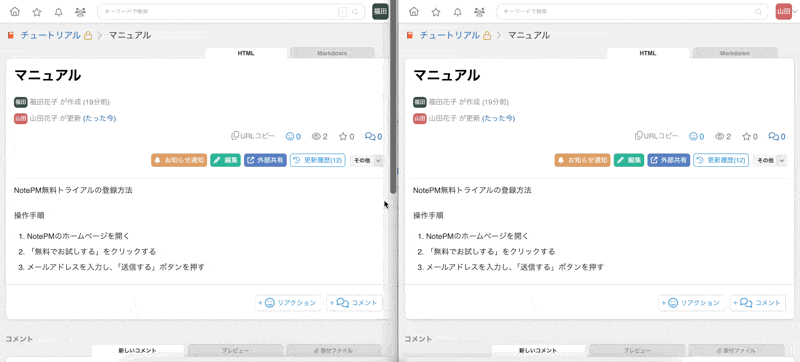Click the comment bubble count in right window
Image resolution: width=800 pixels, height=362 pixels.
pos(777,137)
